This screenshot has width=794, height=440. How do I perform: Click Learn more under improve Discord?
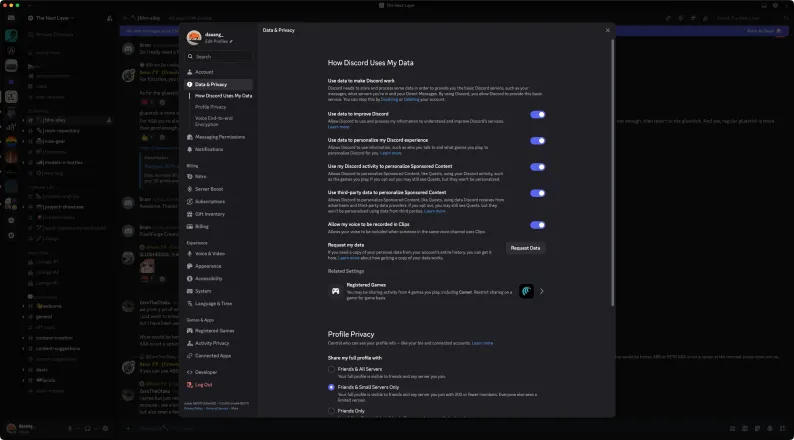[x=338, y=127]
